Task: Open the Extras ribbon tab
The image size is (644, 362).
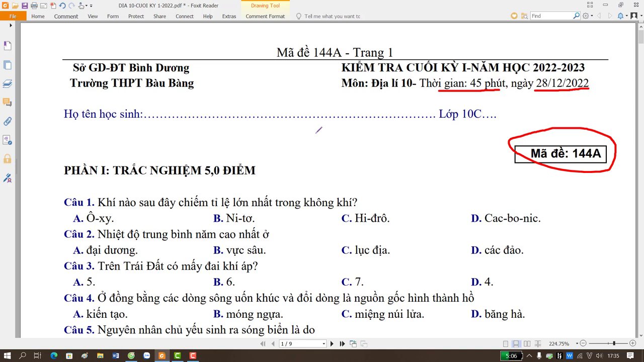Action: click(229, 16)
